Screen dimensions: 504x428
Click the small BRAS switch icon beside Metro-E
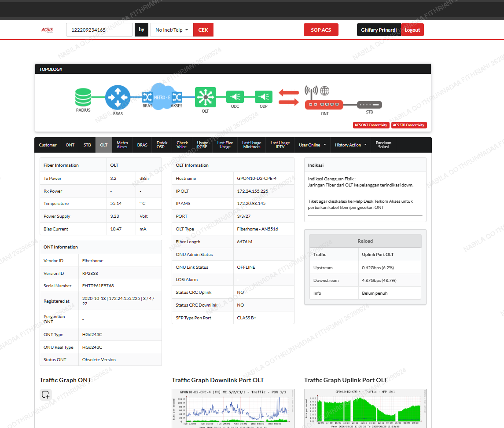147,97
